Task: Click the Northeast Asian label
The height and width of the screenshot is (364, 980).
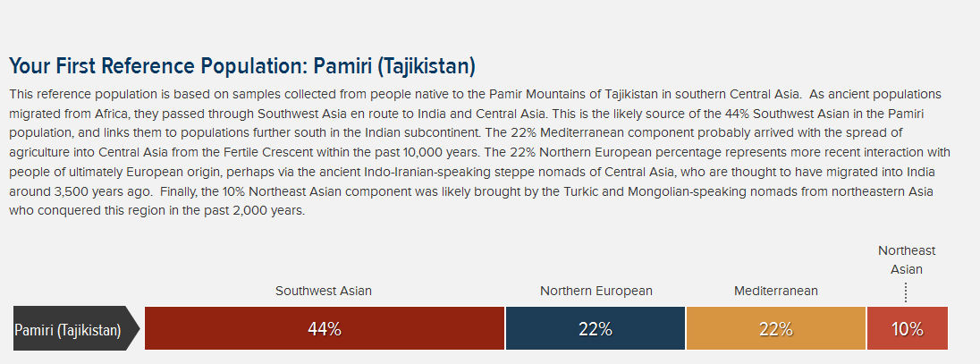Action: click(907, 260)
